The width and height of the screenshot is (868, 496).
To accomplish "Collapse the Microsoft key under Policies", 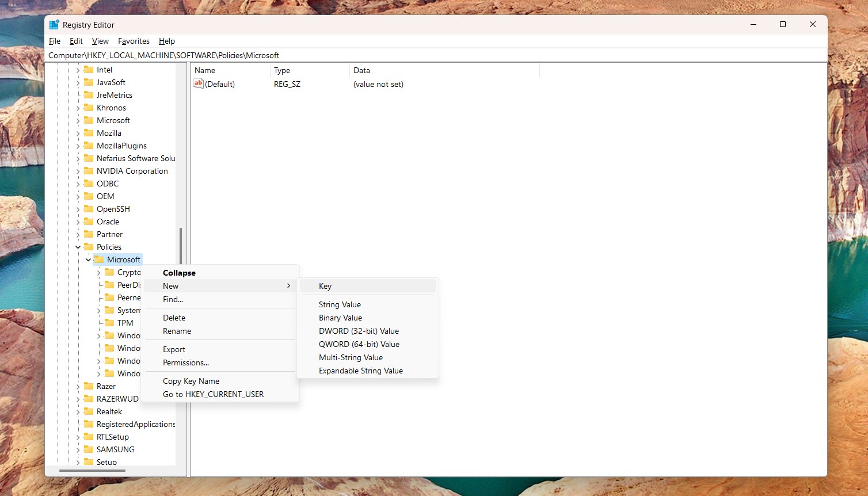I will 89,260.
